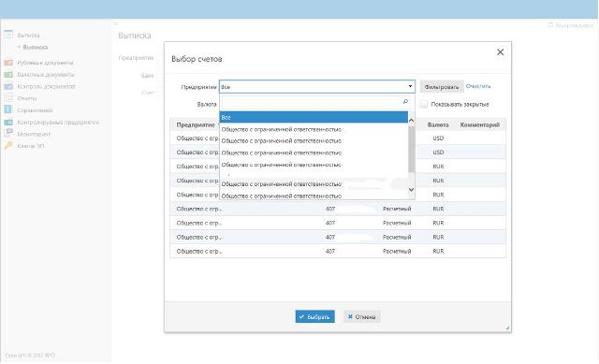Click the Отмена button
The image size is (599, 364).
click(x=361, y=316)
